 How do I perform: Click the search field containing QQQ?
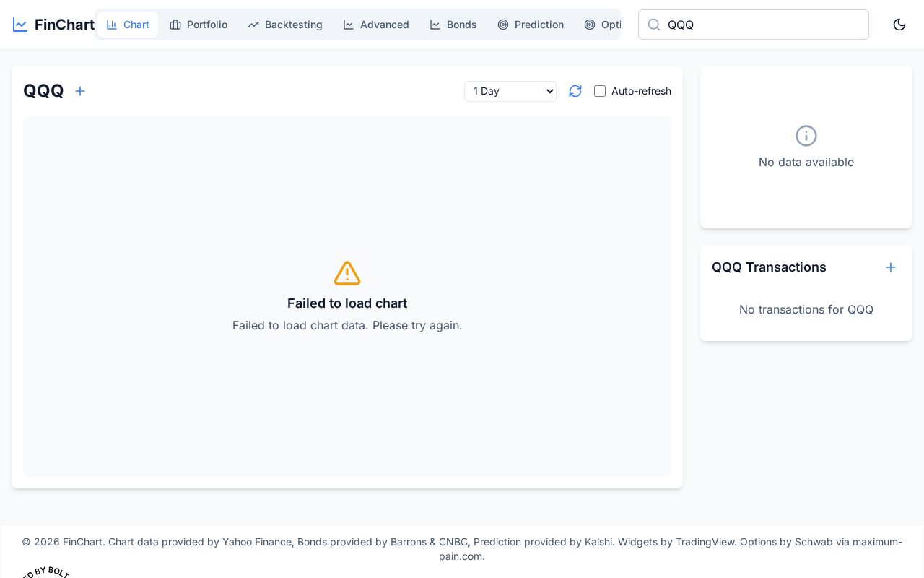(754, 25)
